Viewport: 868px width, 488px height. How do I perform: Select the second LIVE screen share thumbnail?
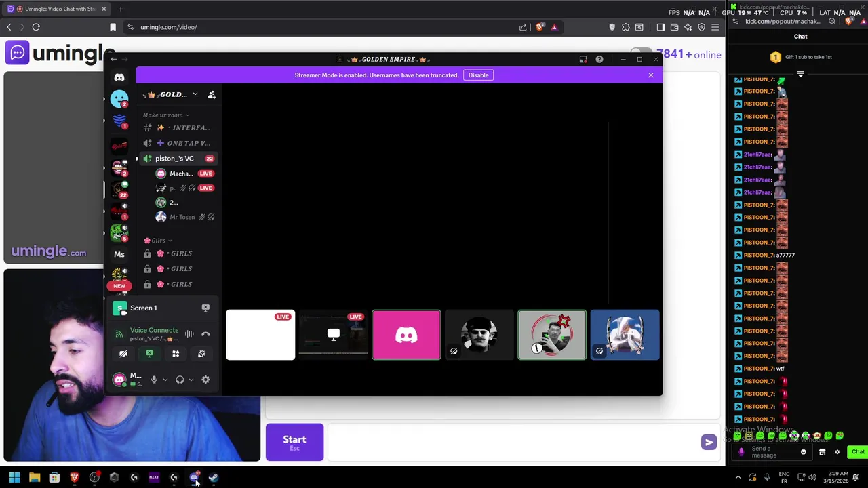point(334,335)
